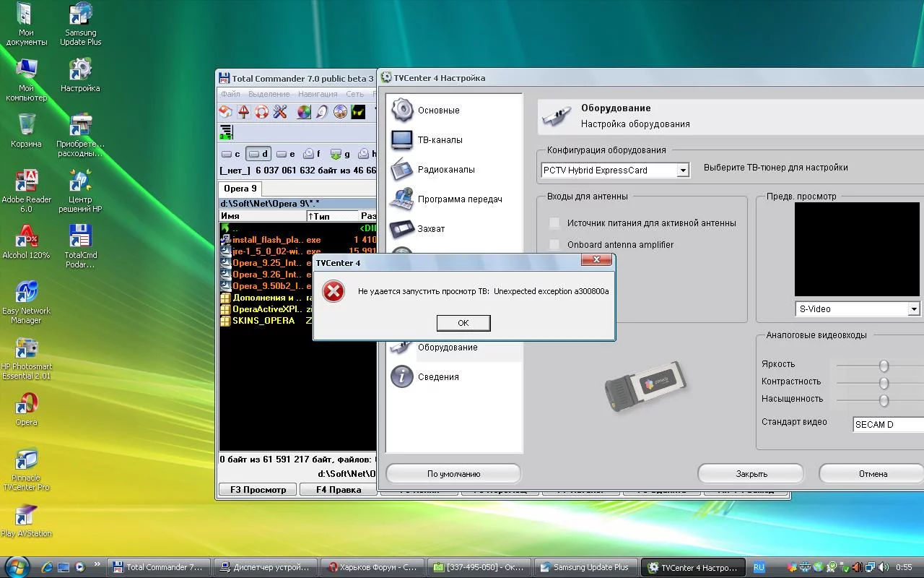Open the Захват settings section
The width and height of the screenshot is (924, 578).
[x=454, y=229]
